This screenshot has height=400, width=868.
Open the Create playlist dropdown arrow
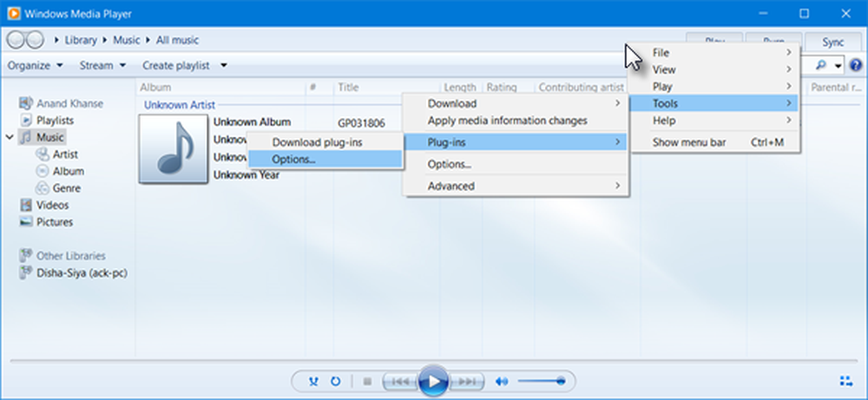click(224, 65)
